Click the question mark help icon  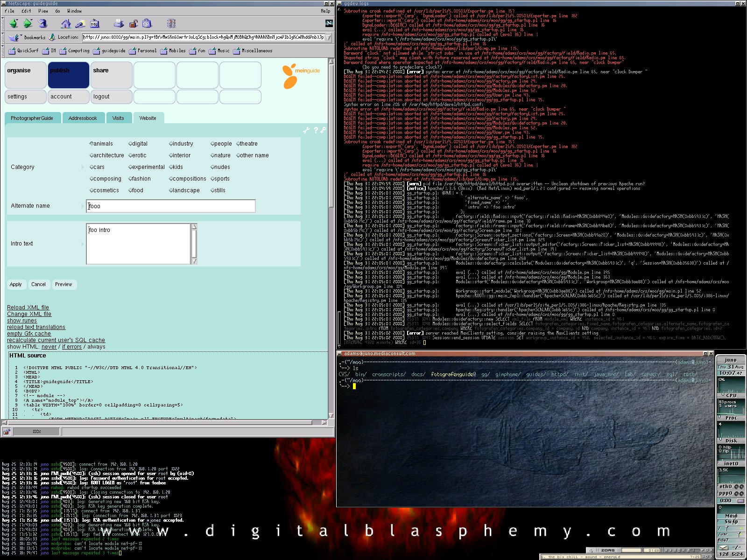tap(316, 131)
